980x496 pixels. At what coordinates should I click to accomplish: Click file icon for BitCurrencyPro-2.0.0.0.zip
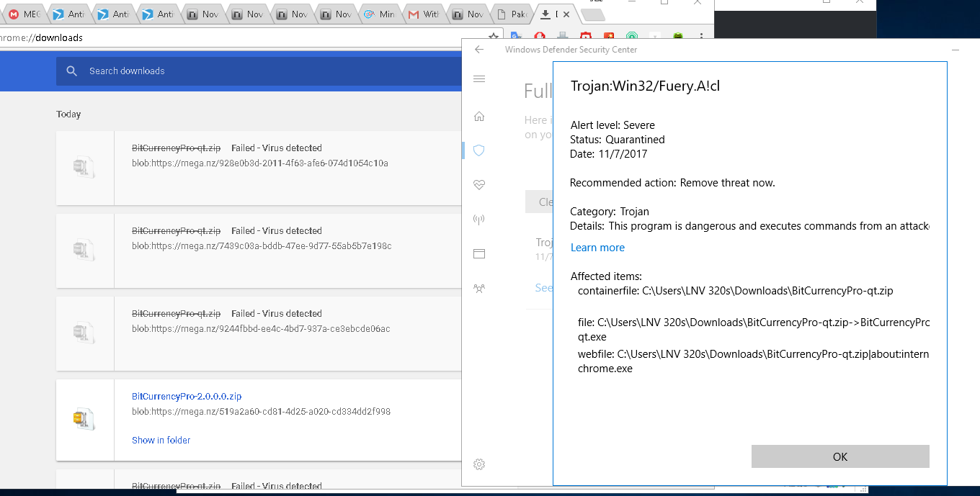[84, 418]
